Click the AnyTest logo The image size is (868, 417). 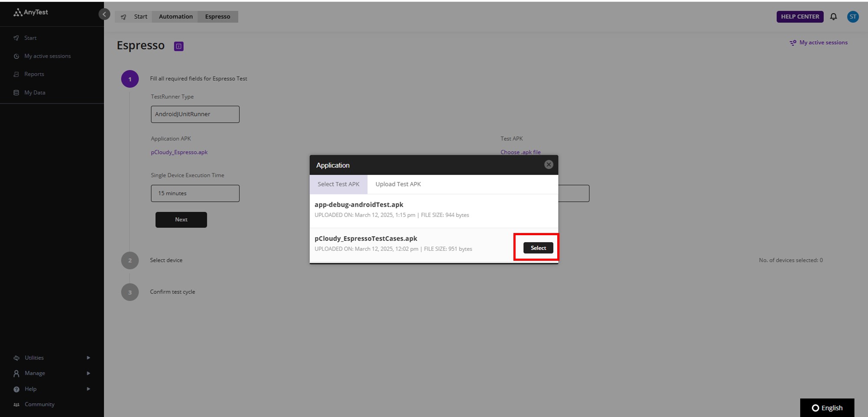pyautogui.click(x=31, y=13)
